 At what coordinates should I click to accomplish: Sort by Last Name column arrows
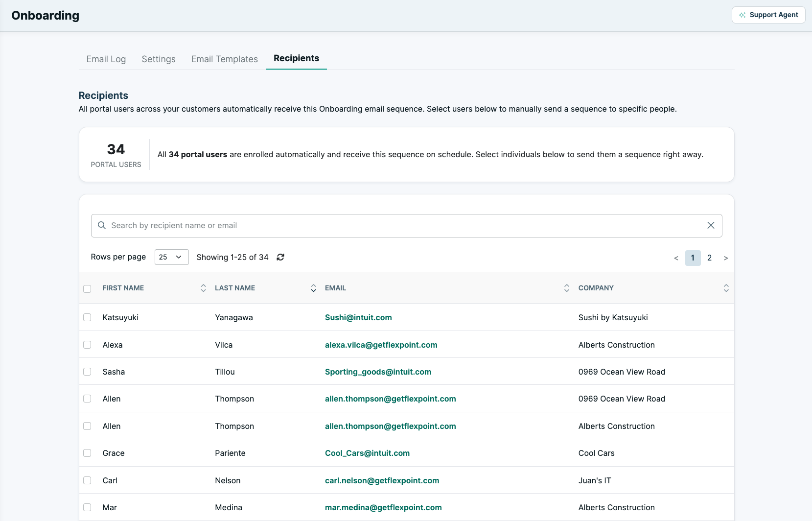[x=313, y=288]
